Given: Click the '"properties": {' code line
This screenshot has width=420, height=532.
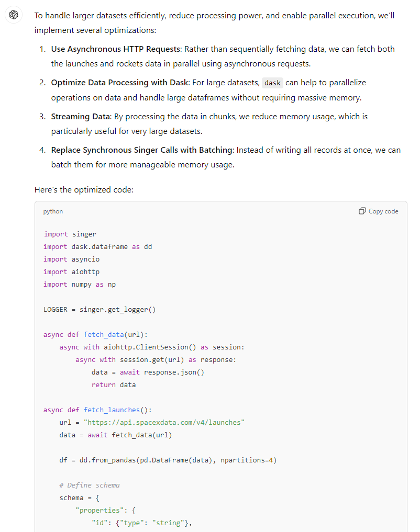Looking at the screenshot, I should [x=106, y=510].
